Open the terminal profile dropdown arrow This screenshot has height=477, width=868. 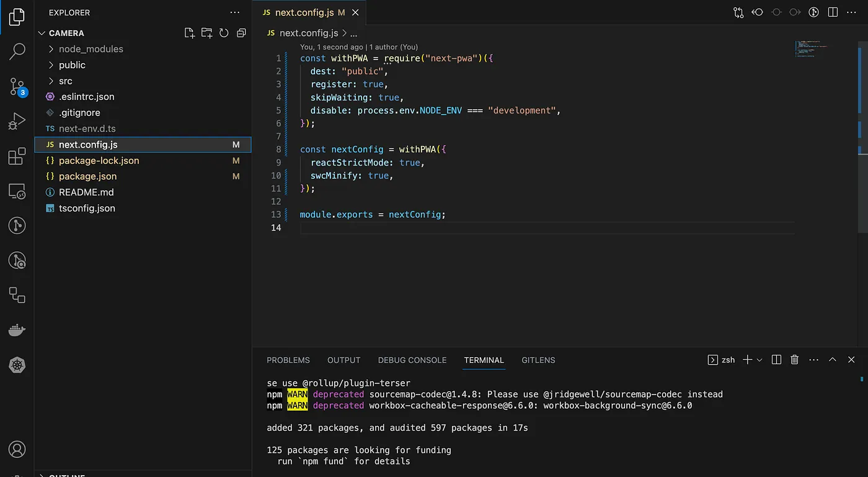coord(759,360)
